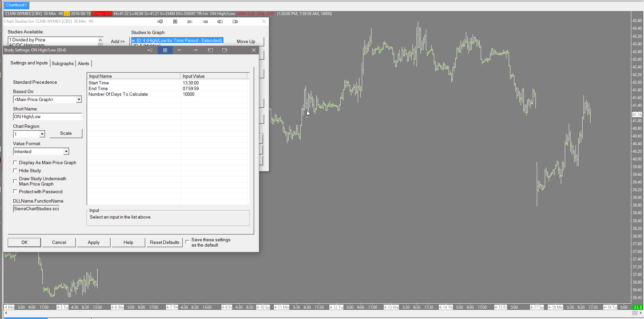Screen dimensions: 644x319
Task: Click the 07:59:59 input value
Action: click(x=191, y=88)
